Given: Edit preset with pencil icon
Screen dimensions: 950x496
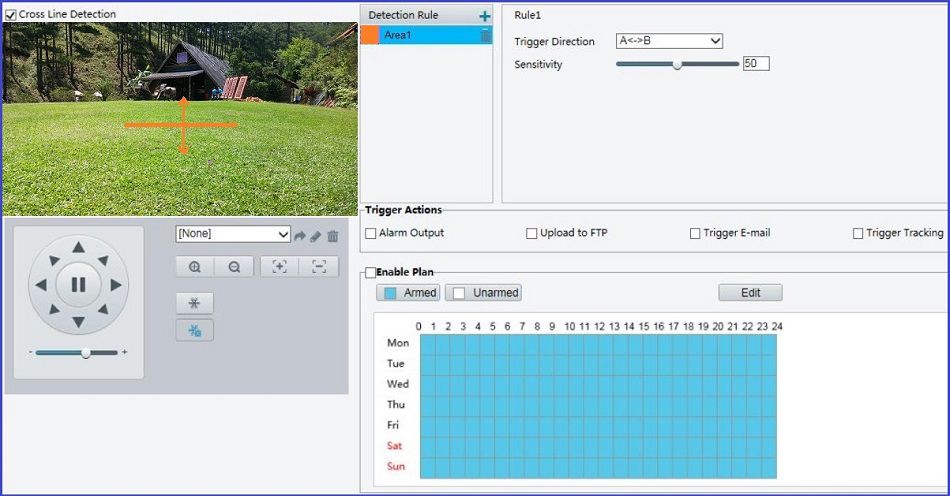Looking at the screenshot, I should (315, 236).
